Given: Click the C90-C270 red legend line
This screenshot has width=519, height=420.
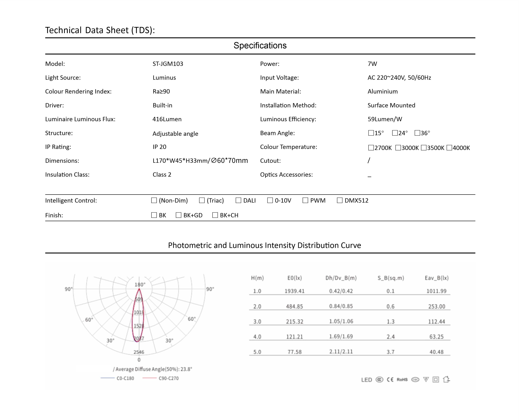Looking at the screenshot, I should (x=149, y=378).
